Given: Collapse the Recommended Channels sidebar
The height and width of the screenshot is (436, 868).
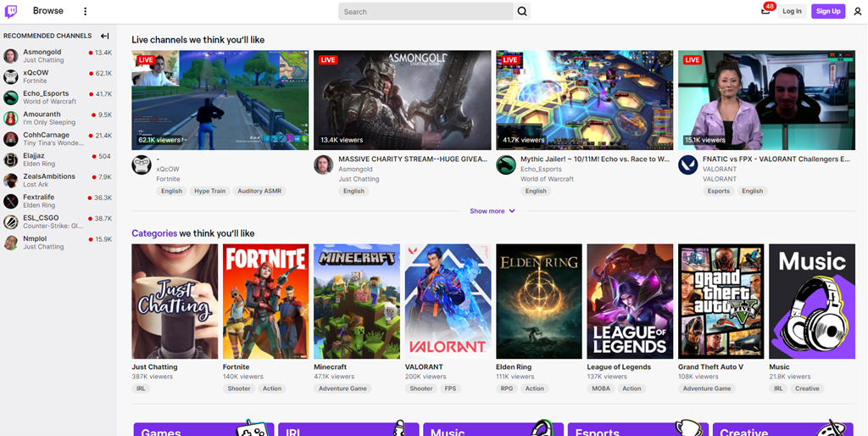Looking at the screenshot, I should [105, 36].
